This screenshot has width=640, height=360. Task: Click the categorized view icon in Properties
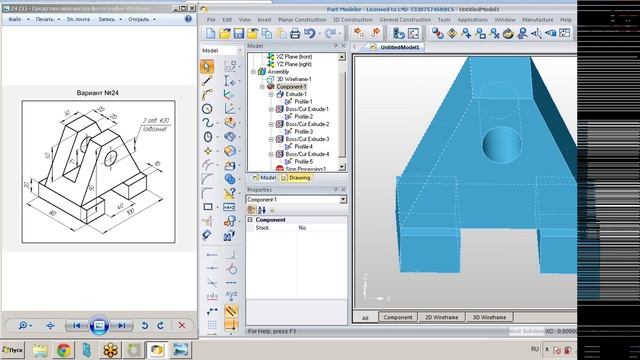pyautogui.click(x=251, y=210)
